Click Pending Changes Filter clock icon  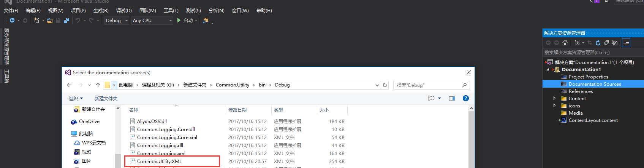tap(577, 43)
